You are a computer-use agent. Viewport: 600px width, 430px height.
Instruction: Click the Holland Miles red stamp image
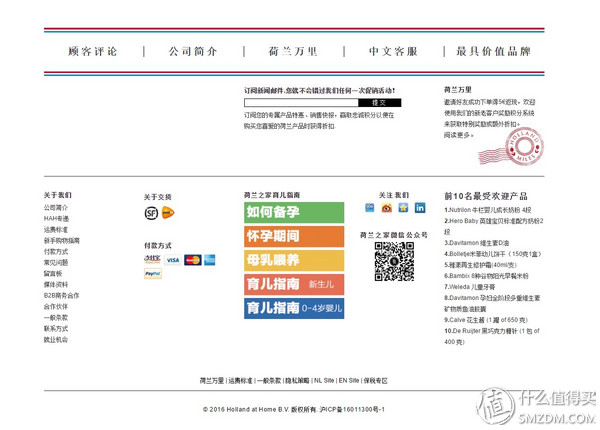coord(511,147)
